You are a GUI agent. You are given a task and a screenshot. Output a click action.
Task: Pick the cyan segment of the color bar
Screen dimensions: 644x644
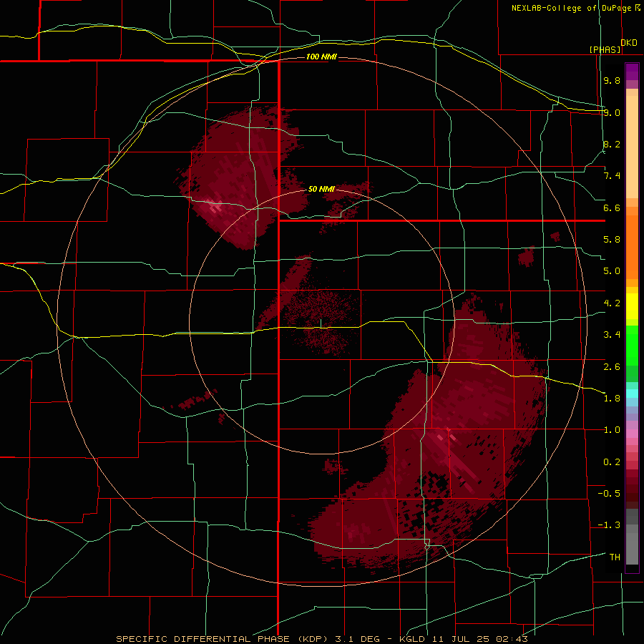click(x=632, y=393)
